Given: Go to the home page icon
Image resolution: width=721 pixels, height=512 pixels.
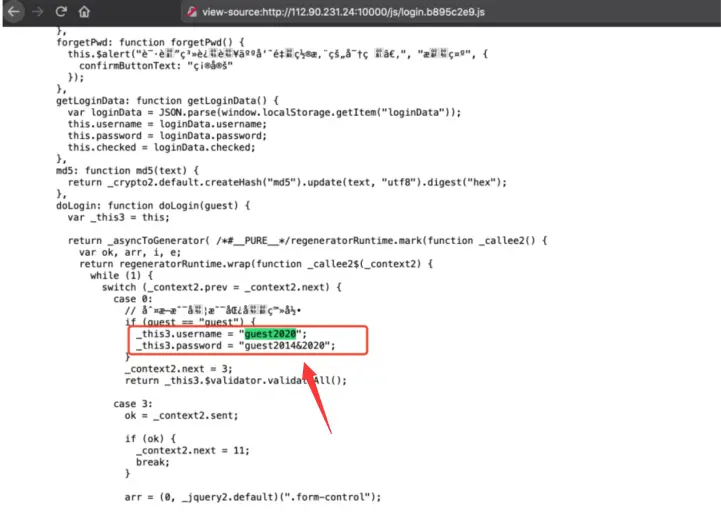Looking at the screenshot, I should pos(84,12).
